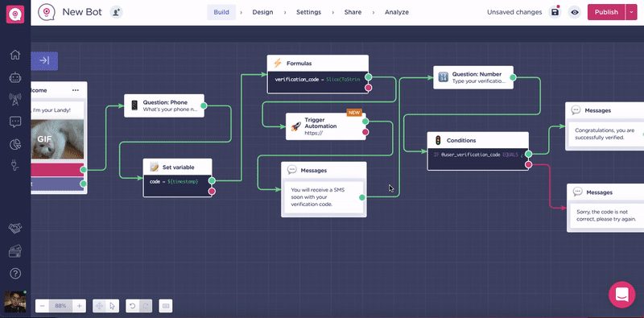Open the Welcome block three-dot menu
The height and width of the screenshot is (318, 644).
pos(76,90)
